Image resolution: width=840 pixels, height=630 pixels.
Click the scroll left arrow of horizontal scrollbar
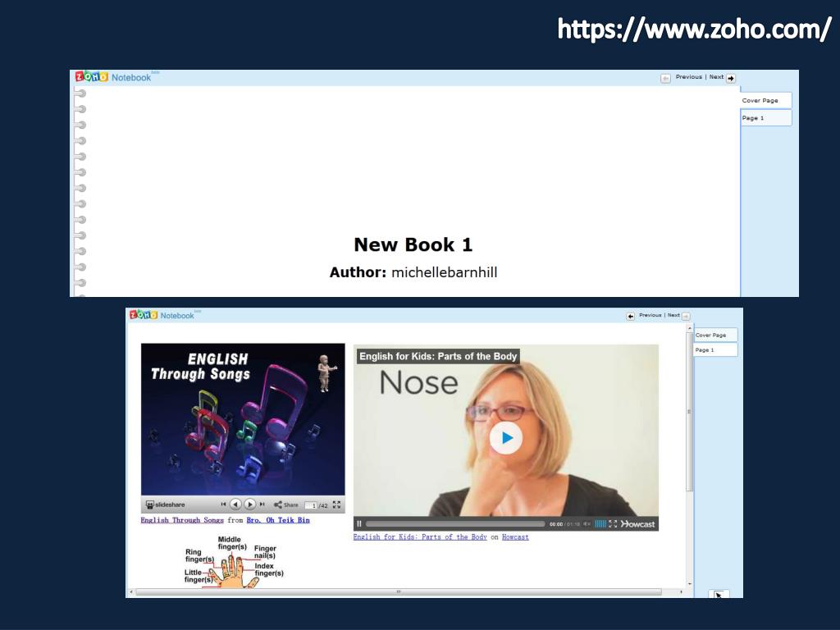132,592
